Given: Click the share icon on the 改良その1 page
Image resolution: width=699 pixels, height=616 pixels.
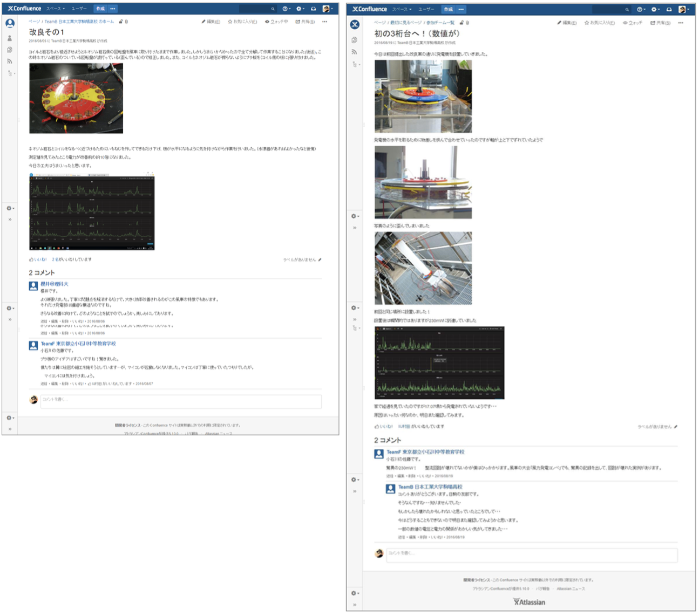Looking at the screenshot, I should click(x=298, y=22).
